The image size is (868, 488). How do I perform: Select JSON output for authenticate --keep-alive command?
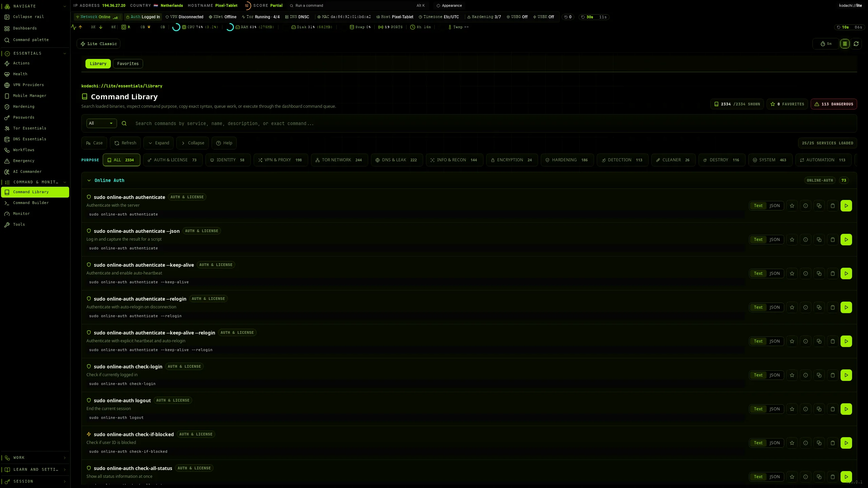(x=774, y=273)
